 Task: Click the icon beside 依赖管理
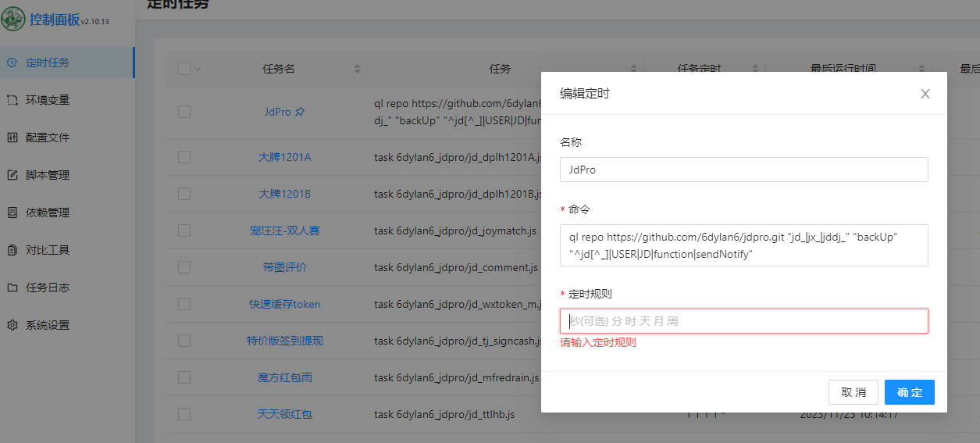click(12, 213)
